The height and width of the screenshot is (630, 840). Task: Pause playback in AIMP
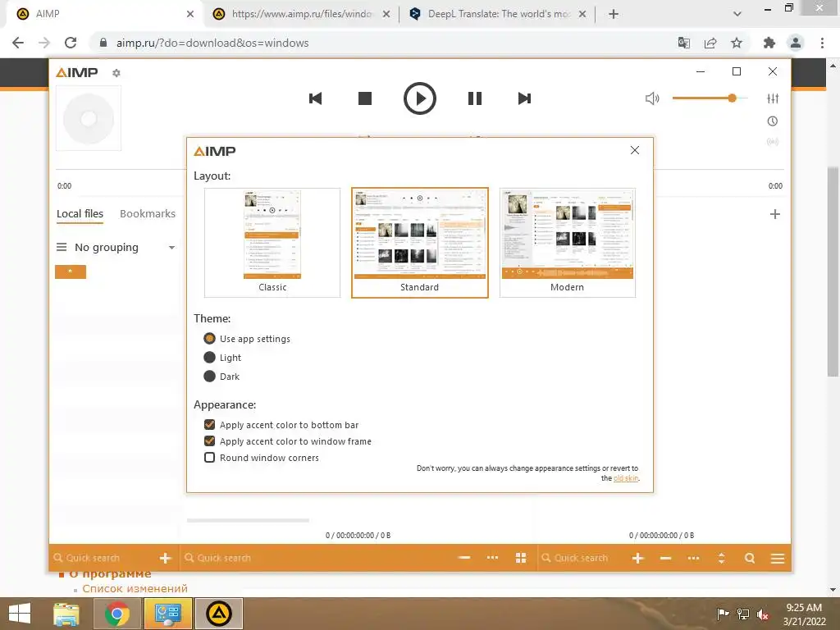tap(475, 98)
